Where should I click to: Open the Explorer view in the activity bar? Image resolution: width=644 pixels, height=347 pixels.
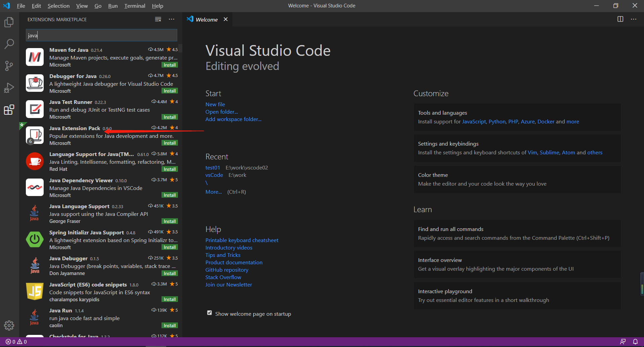(x=9, y=22)
